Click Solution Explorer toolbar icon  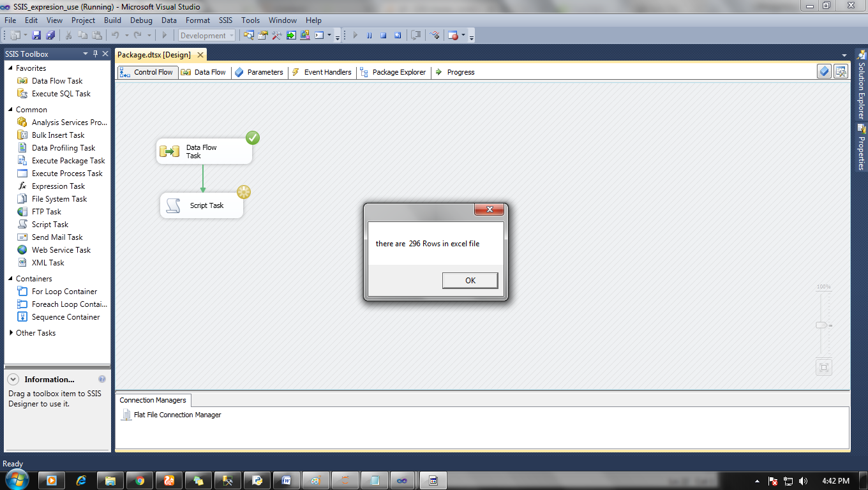[248, 35]
